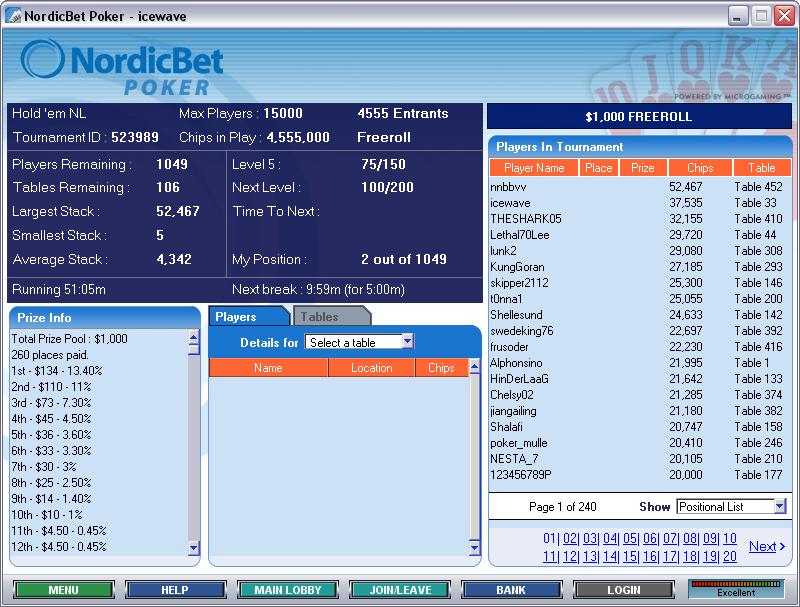This screenshot has width=800, height=607.
Task: Click 'Table 410' cell
Action: point(758,219)
